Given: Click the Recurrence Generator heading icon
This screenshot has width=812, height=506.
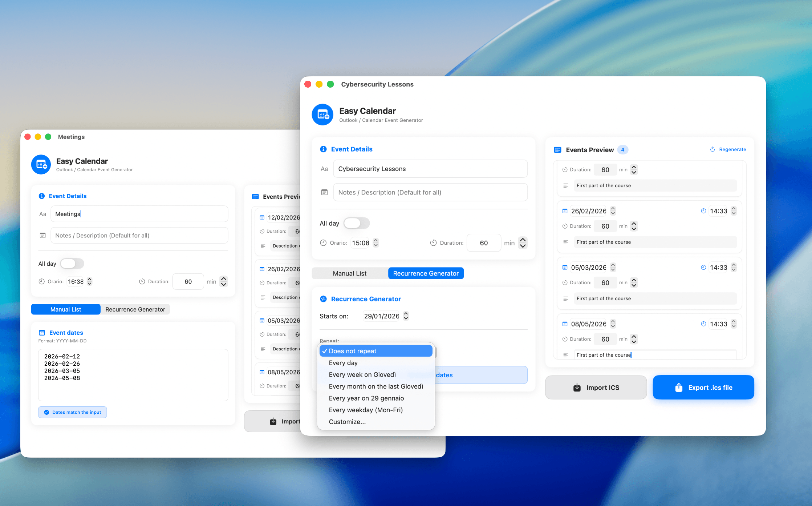Looking at the screenshot, I should coord(323,299).
